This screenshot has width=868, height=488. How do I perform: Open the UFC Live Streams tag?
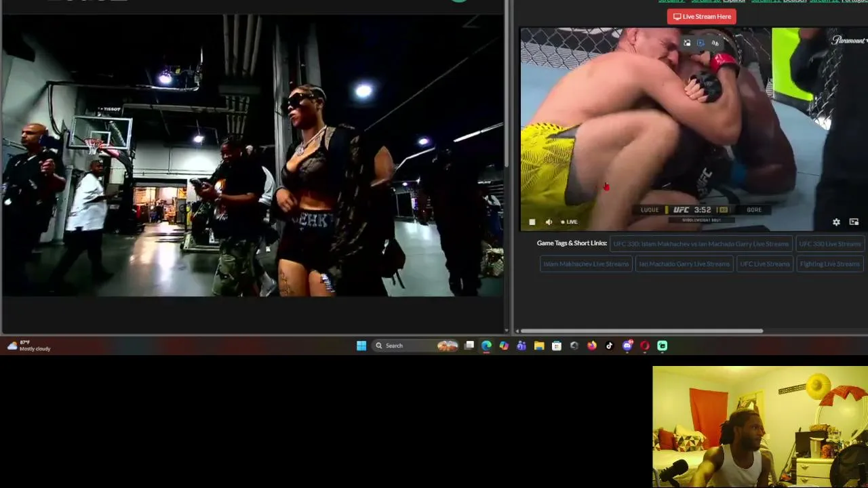pyautogui.click(x=765, y=264)
